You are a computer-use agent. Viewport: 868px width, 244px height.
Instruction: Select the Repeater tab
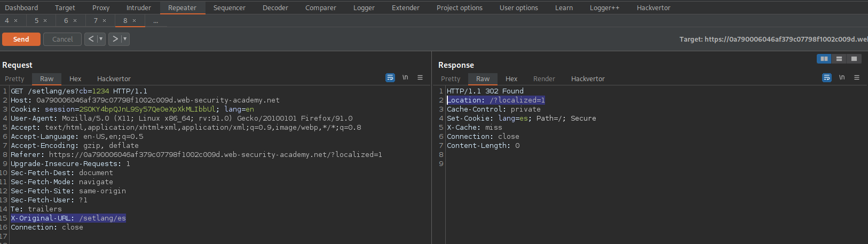pos(183,7)
